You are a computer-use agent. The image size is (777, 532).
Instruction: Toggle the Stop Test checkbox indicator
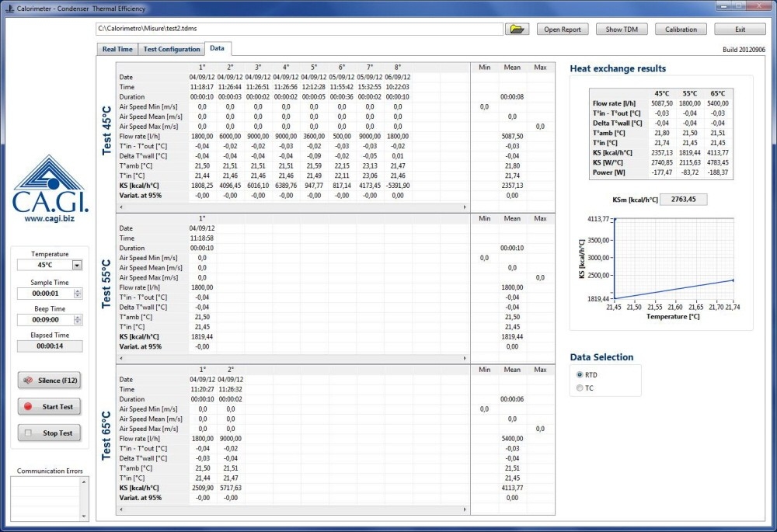[x=28, y=433]
